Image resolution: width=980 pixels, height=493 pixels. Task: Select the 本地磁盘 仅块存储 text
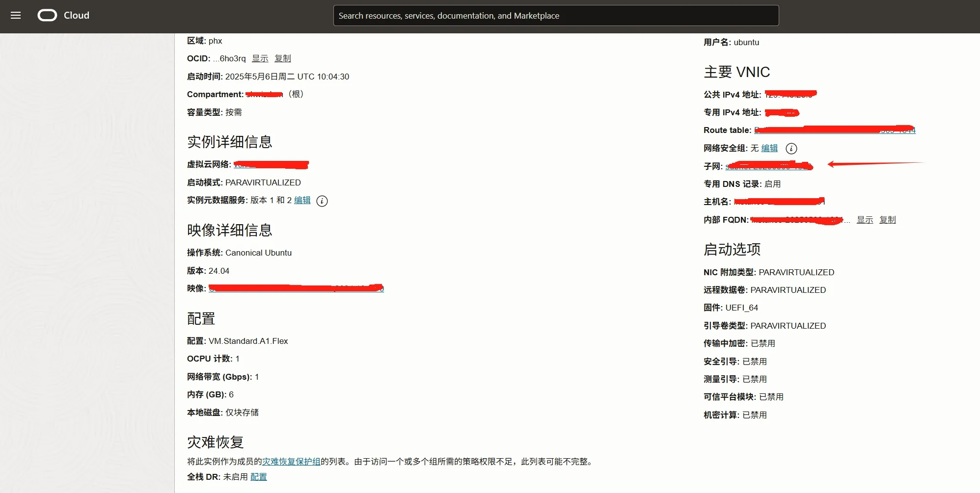tap(223, 413)
